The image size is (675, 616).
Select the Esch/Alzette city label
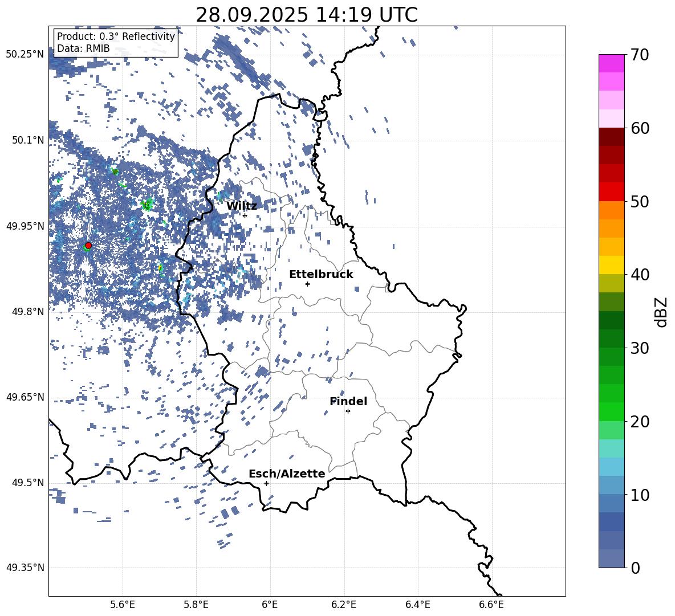(x=287, y=474)
